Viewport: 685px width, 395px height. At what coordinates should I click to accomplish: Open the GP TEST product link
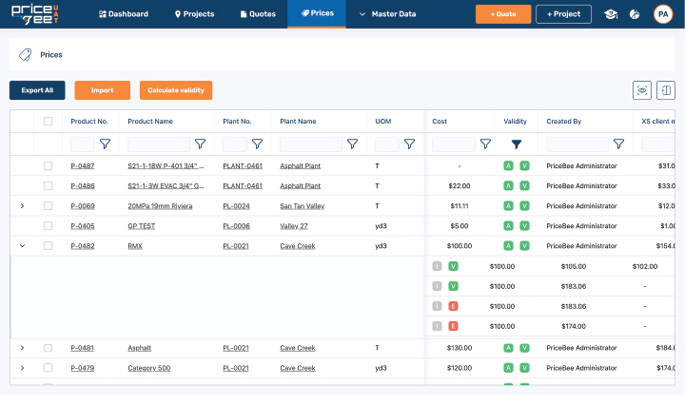coord(141,226)
